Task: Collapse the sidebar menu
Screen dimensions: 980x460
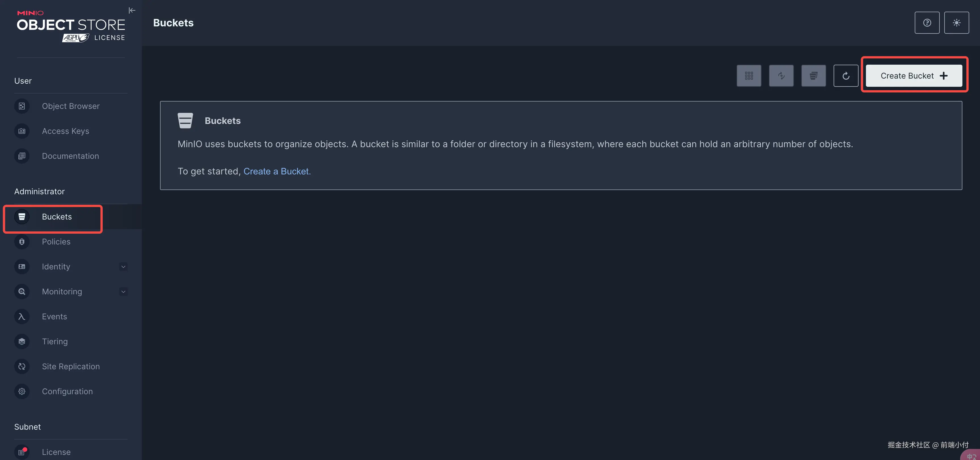Action: pyautogui.click(x=132, y=11)
